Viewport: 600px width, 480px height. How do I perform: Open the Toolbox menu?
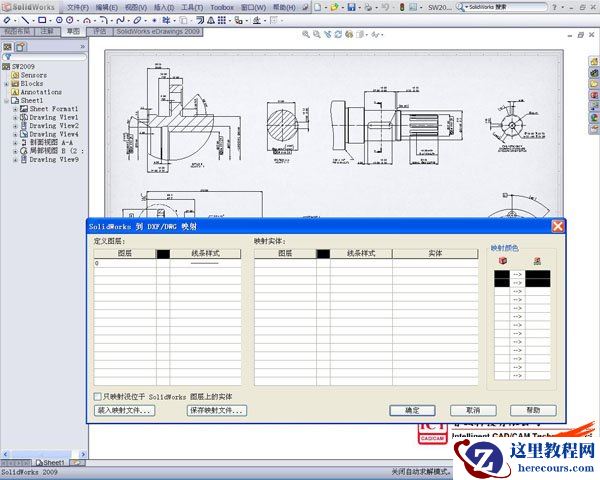(x=223, y=7)
